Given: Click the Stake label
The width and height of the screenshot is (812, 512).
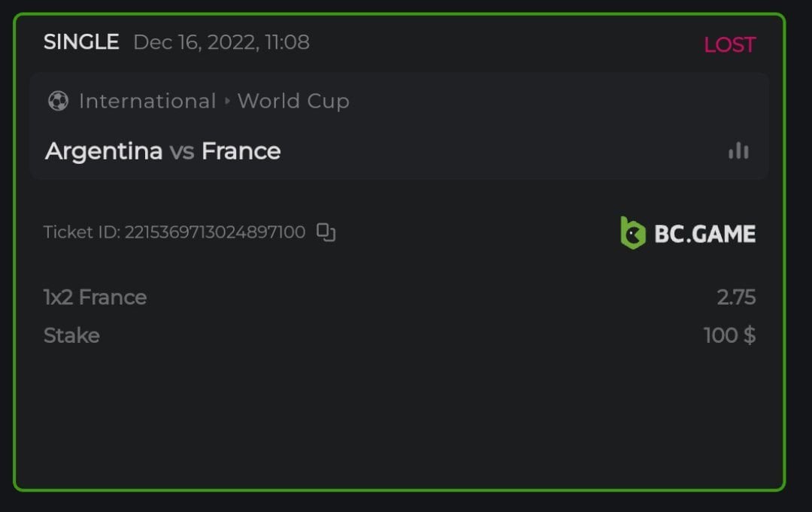Looking at the screenshot, I should [71, 335].
